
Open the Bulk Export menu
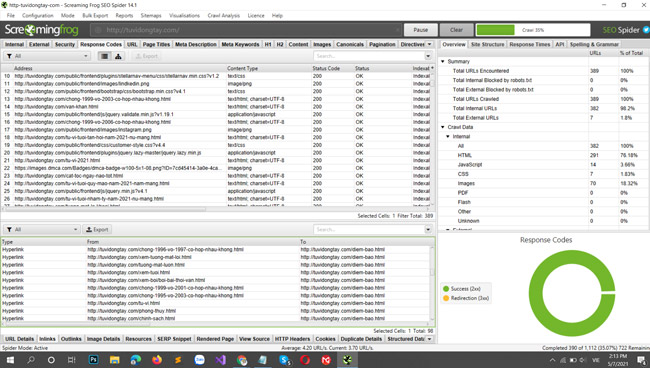pyautogui.click(x=95, y=15)
